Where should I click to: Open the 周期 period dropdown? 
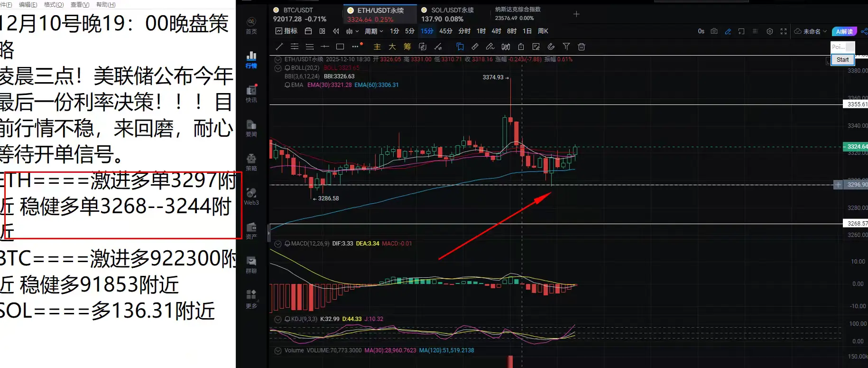click(x=374, y=31)
